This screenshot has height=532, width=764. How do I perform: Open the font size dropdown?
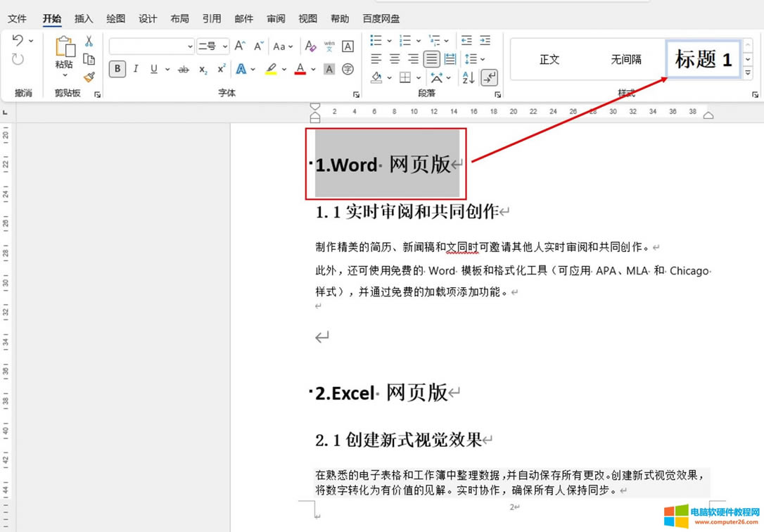(x=224, y=46)
